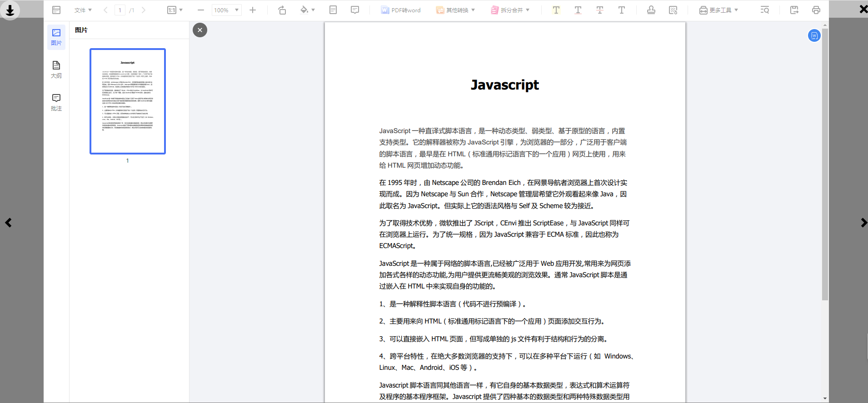Screen dimensions: 868x403
Task: Select the page 1 thumbnail
Action: 128,101
